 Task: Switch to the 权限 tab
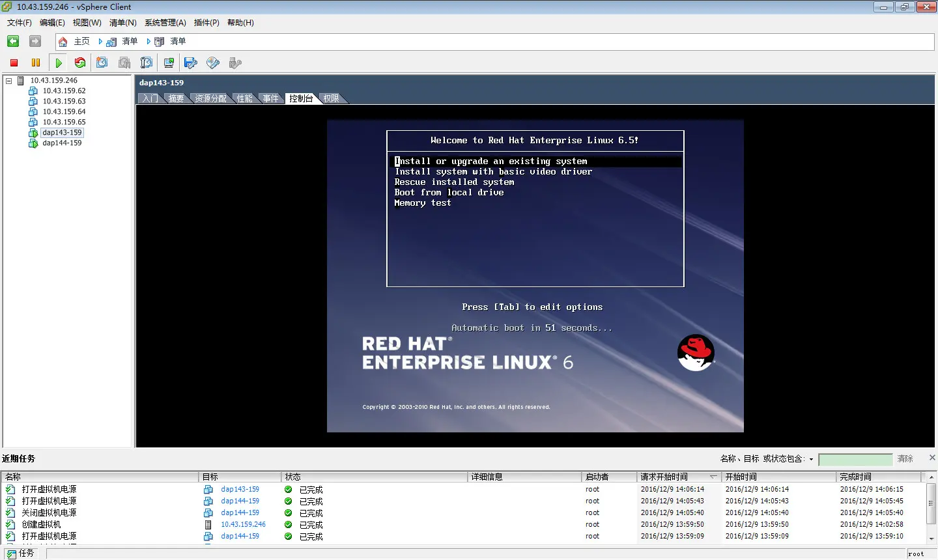(x=331, y=98)
